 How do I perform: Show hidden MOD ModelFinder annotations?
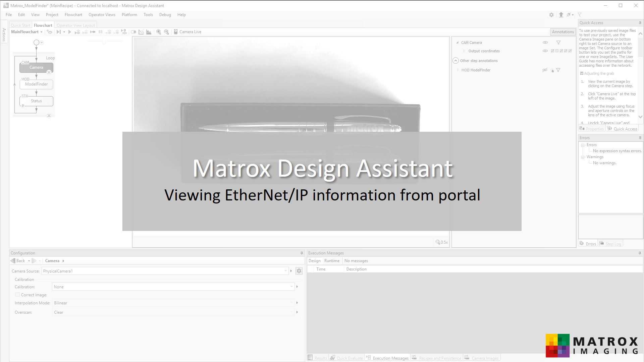click(545, 70)
